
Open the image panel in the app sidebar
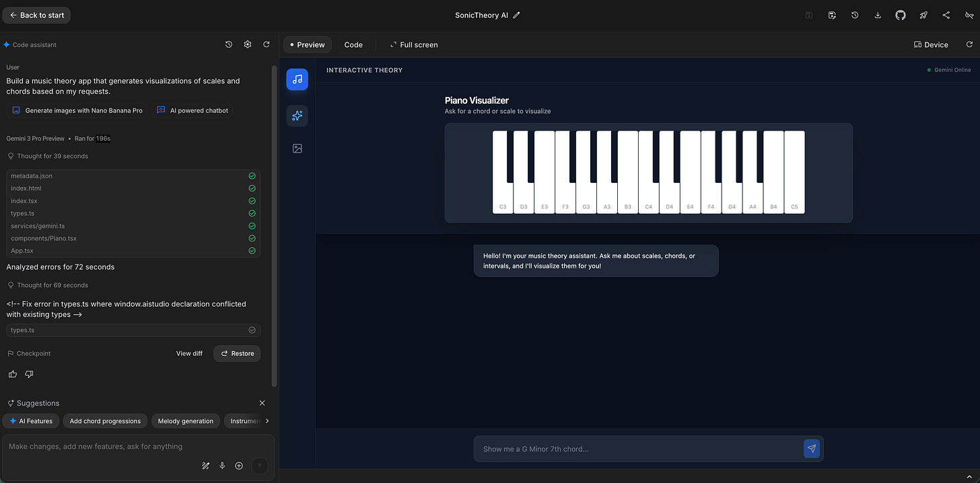297,148
